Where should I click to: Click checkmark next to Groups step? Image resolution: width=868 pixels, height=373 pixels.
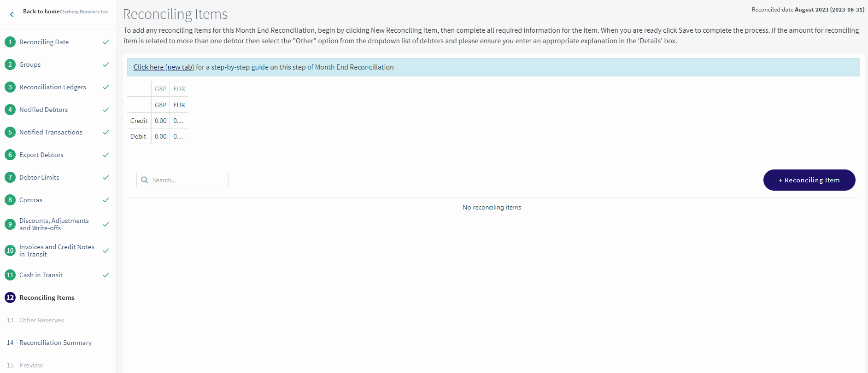[x=106, y=64]
